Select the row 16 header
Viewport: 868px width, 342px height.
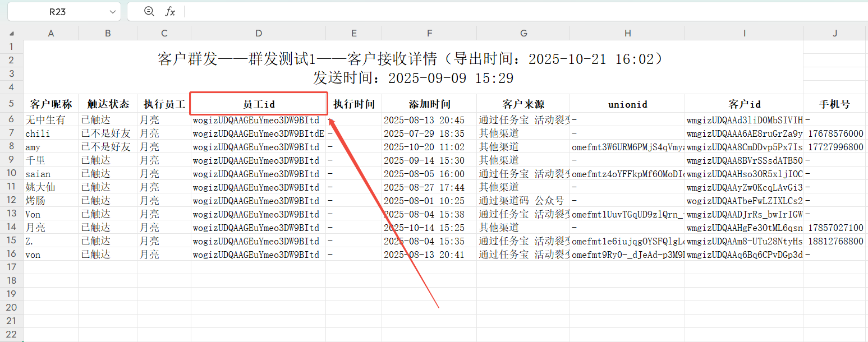11,254
